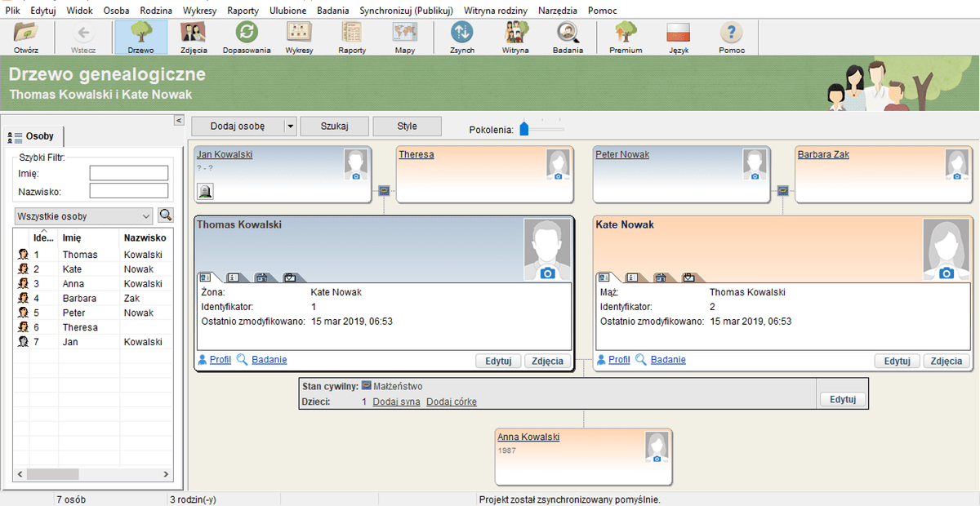This screenshot has height=506, width=980.
Task: Click the Mapy toolbar icon
Action: point(404,37)
